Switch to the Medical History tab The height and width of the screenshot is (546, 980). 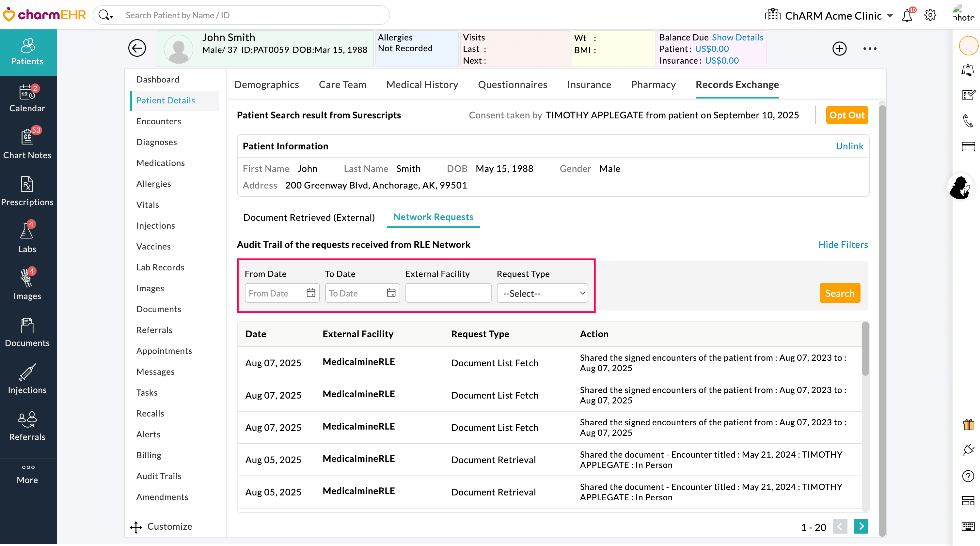pyautogui.click(x=422, y=84)
